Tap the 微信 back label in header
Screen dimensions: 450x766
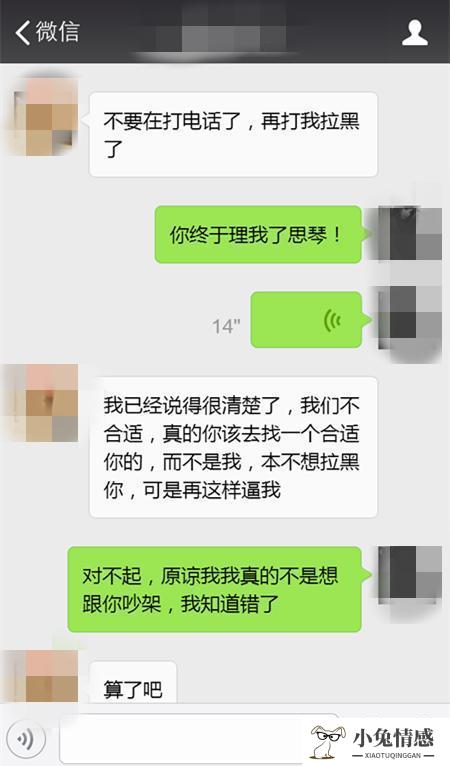tap(57, 32)
